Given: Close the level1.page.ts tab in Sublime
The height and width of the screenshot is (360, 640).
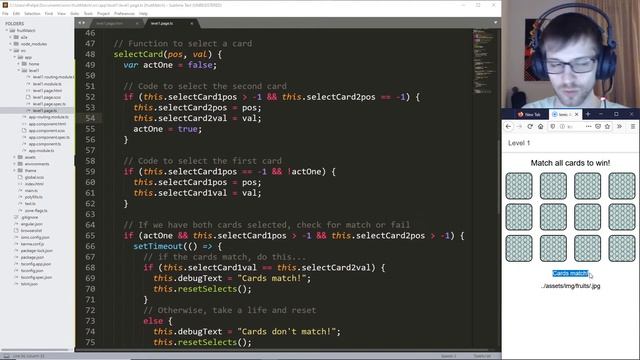Looking at the screenshot, I should pos(191,24).
